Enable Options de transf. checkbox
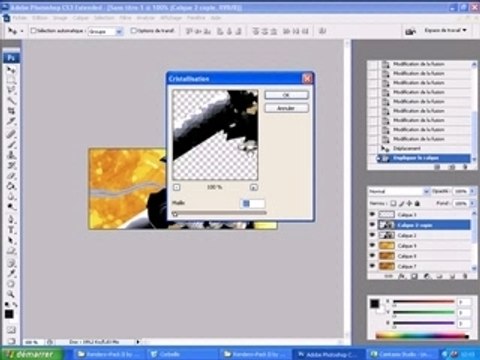The height and width of the screenshot is (360, 480). coord(134,30)
